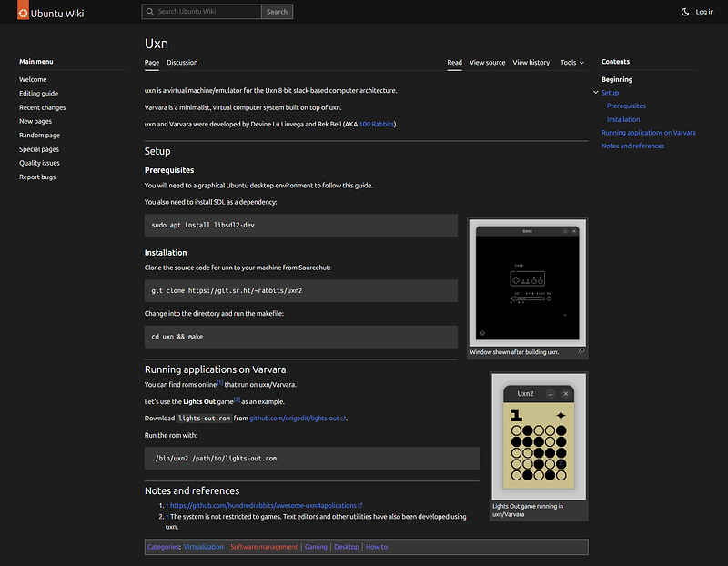The width and height of the screenshot is (728, 566).
Task: Open the View history tab
Action: [x=531, y=63]
